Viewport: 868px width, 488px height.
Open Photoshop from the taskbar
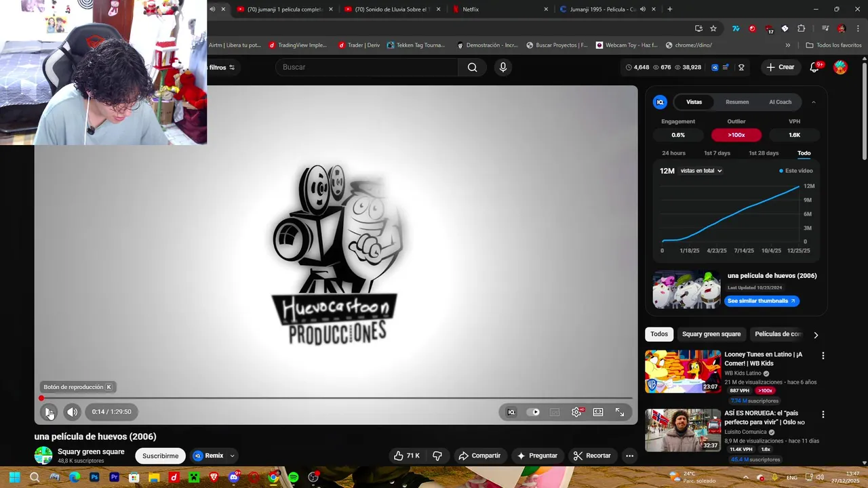(x=94, y=478)
